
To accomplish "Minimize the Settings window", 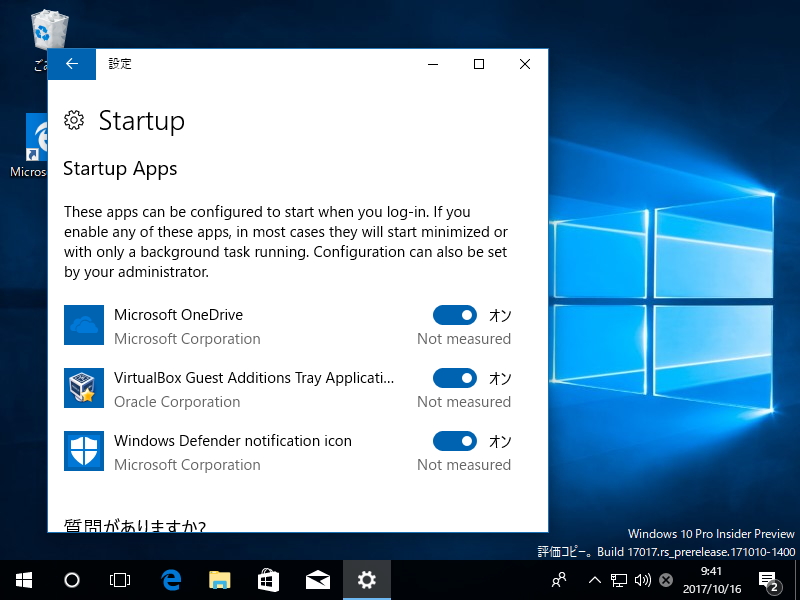I will 433,64.
